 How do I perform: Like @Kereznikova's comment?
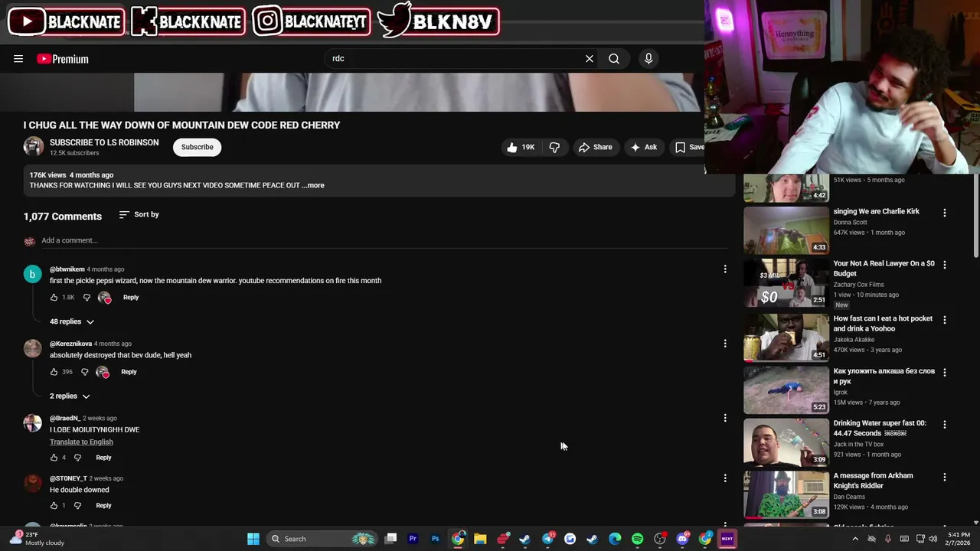pos(54,372)
